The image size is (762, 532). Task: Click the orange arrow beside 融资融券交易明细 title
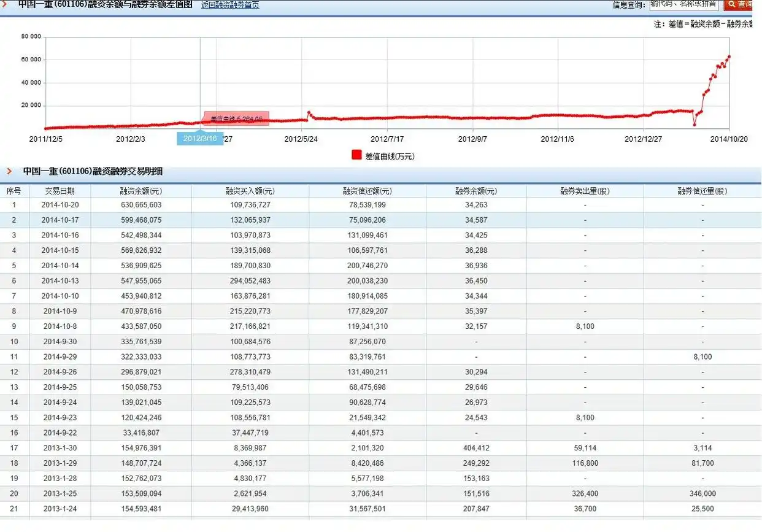9,171
